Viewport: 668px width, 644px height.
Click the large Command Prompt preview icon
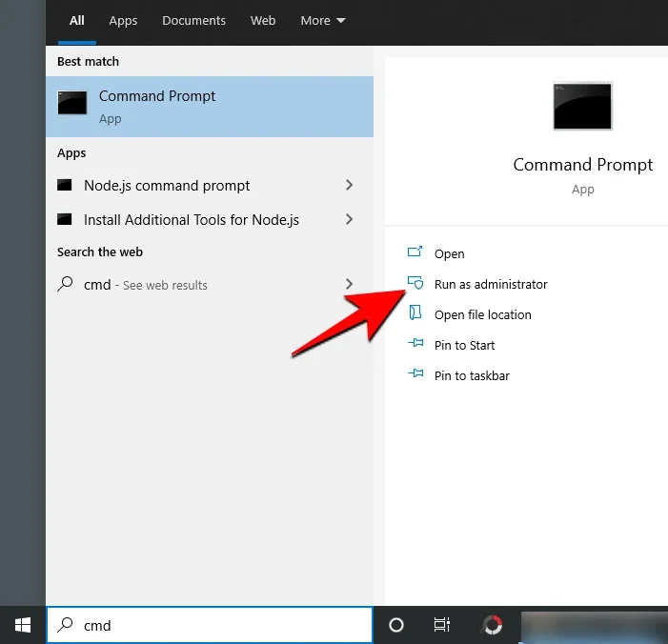click(x=582, y=106)
